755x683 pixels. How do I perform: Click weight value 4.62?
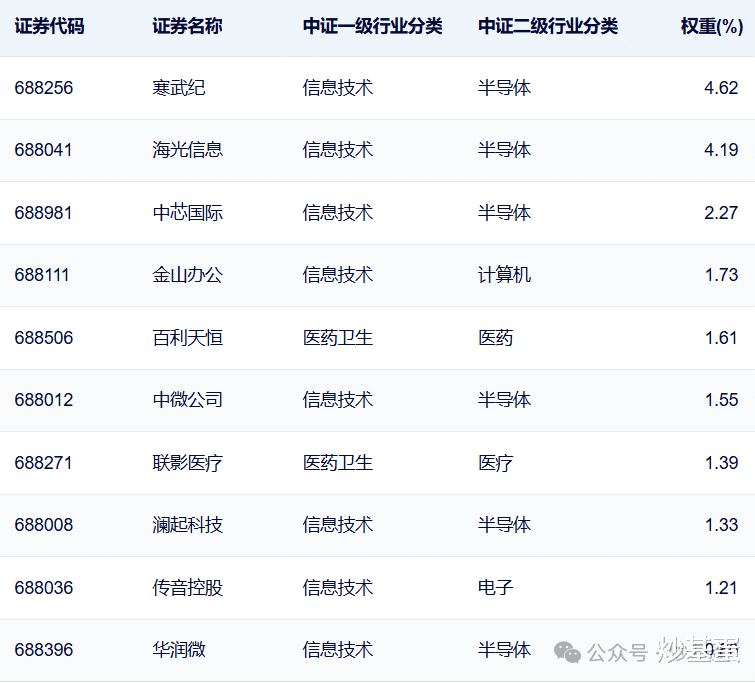click(x=721, y=88)
